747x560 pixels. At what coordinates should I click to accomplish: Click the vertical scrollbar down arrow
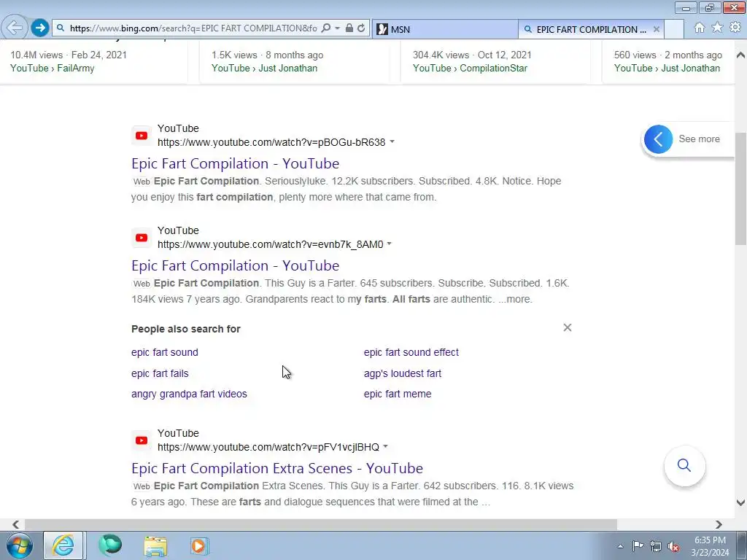[740, 503]
